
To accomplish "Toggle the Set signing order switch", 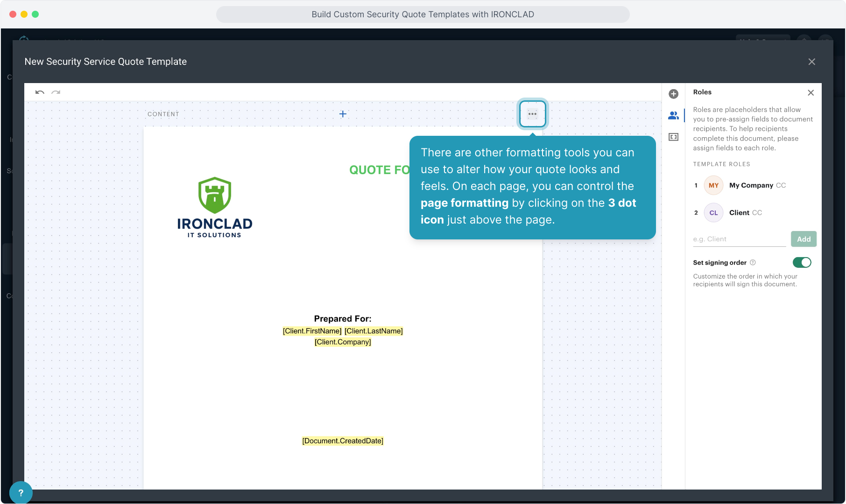I will click(802, 263).
